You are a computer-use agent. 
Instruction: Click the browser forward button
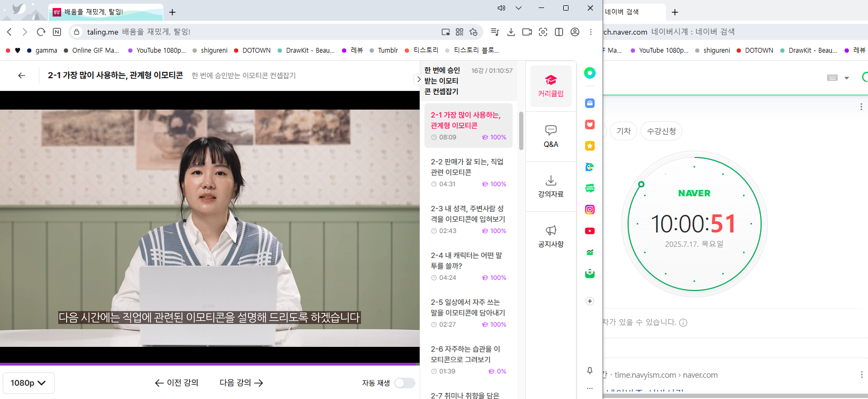24,32
